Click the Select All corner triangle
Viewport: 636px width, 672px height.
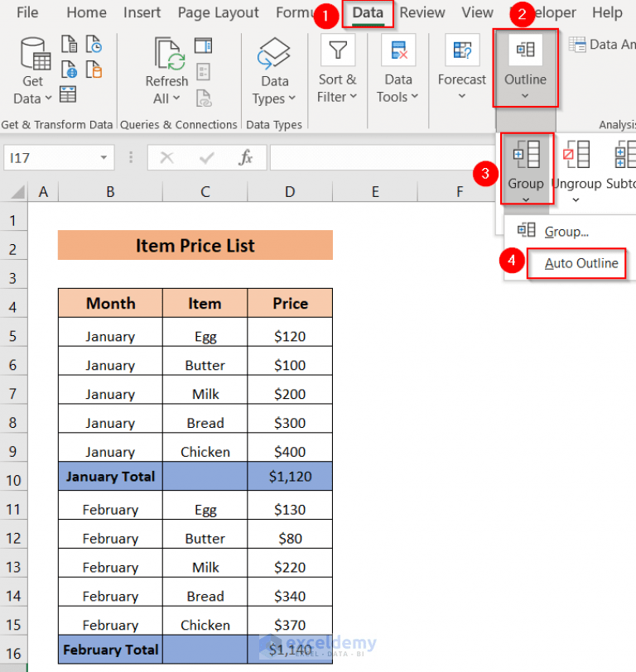coord(17,192)
